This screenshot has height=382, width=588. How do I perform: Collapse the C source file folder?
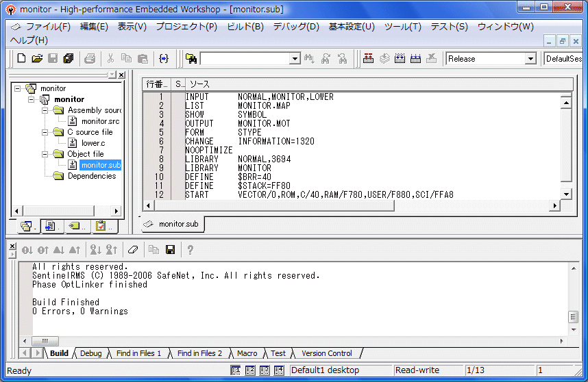[45, 132]
